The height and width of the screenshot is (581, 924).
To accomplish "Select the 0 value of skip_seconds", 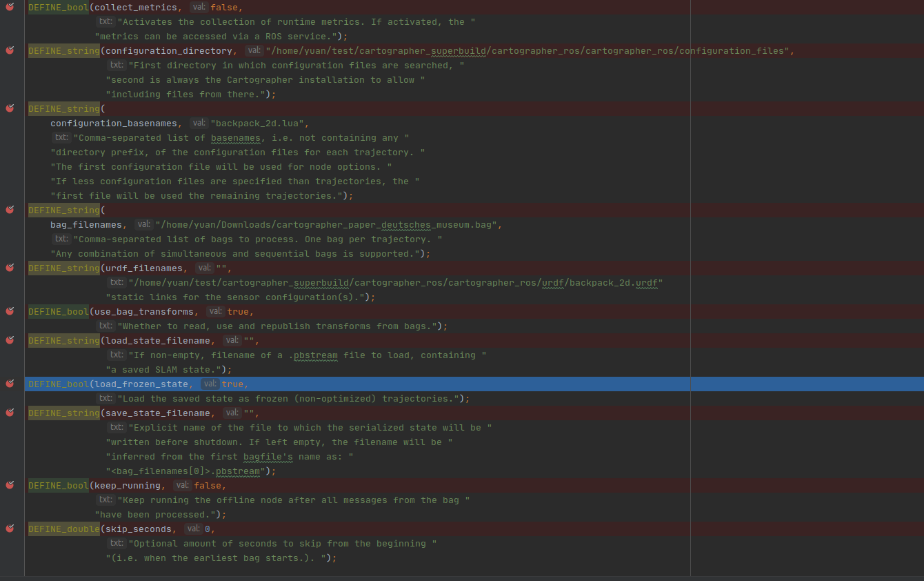I will [x=208, y=529].
